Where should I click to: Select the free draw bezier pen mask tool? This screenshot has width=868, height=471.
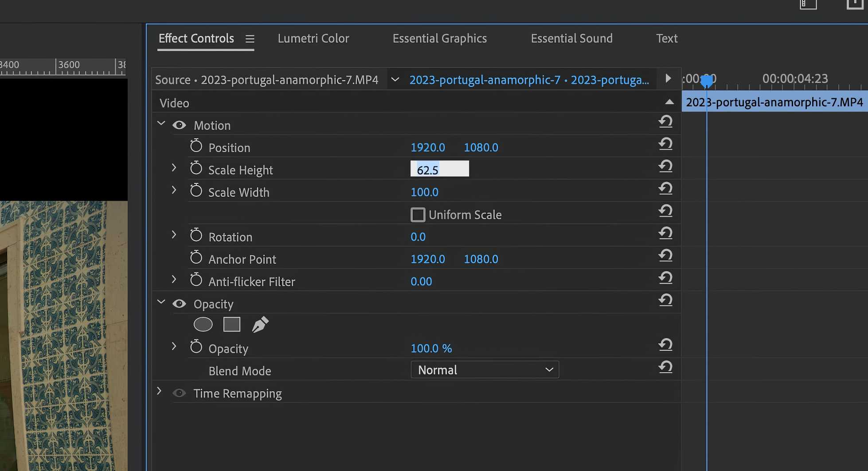[260, 324]
